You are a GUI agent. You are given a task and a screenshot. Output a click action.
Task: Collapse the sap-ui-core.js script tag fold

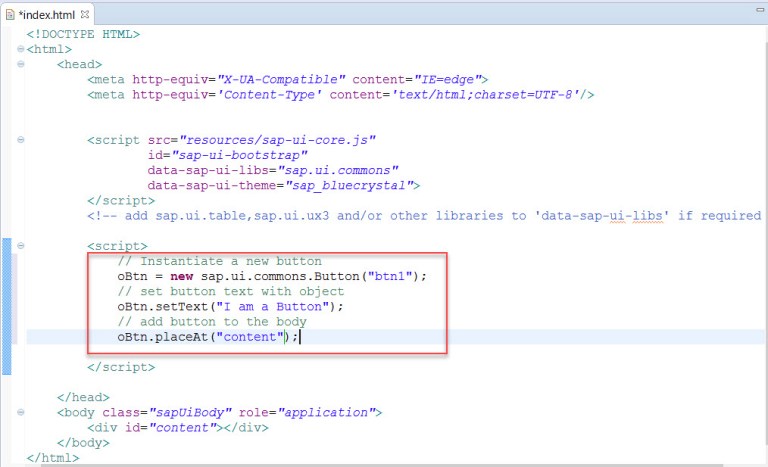(x=21, y=140)
